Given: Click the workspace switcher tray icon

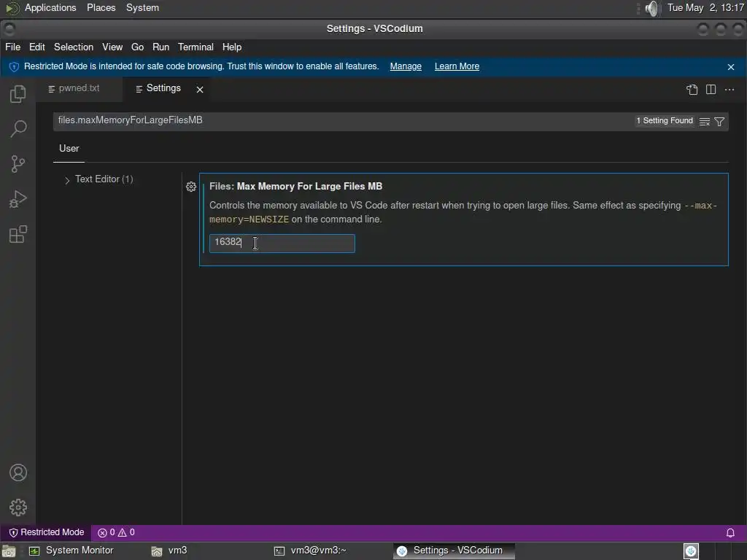Looking at the screenshot, I should 691,551.
